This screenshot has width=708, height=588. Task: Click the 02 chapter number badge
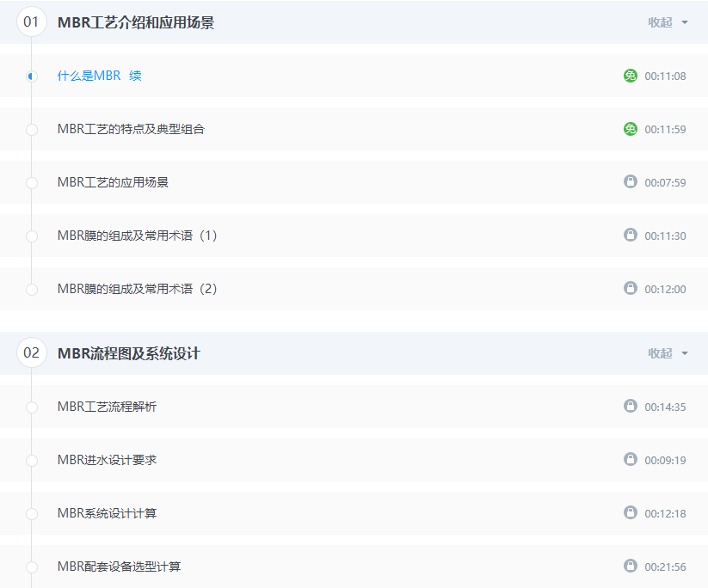tap(32, 352)
